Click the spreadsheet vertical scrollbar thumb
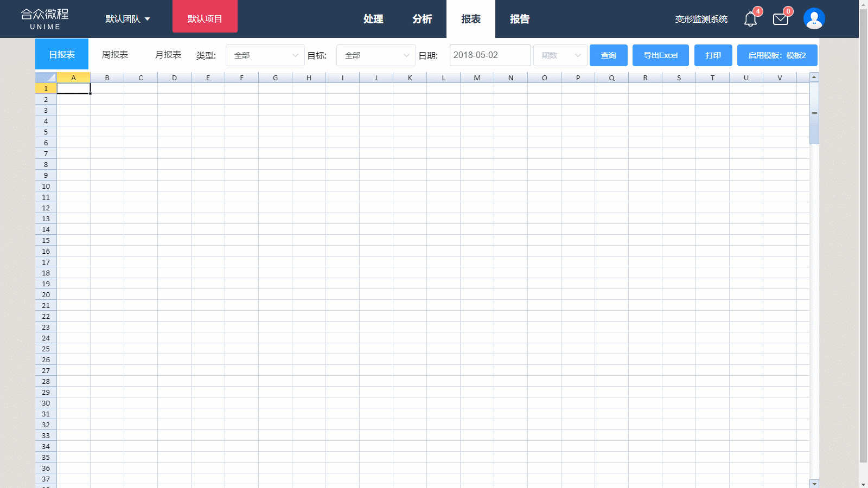Viewport: 868px width, 488px height. [x=814, y=113]
